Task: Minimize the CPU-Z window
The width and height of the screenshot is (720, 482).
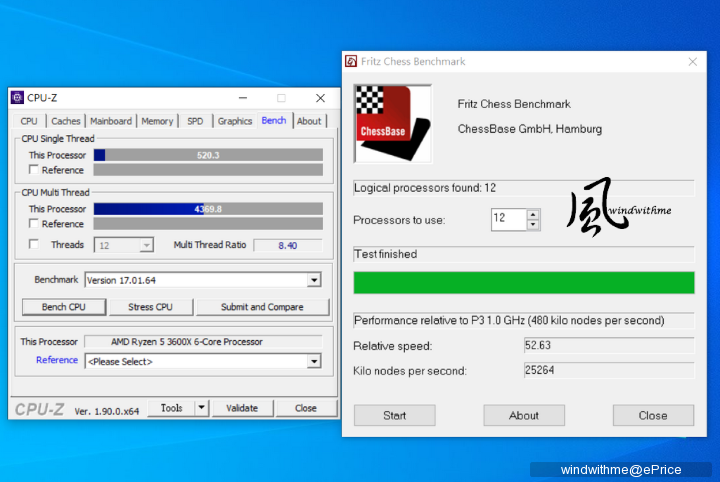Action: pos(243,98)
